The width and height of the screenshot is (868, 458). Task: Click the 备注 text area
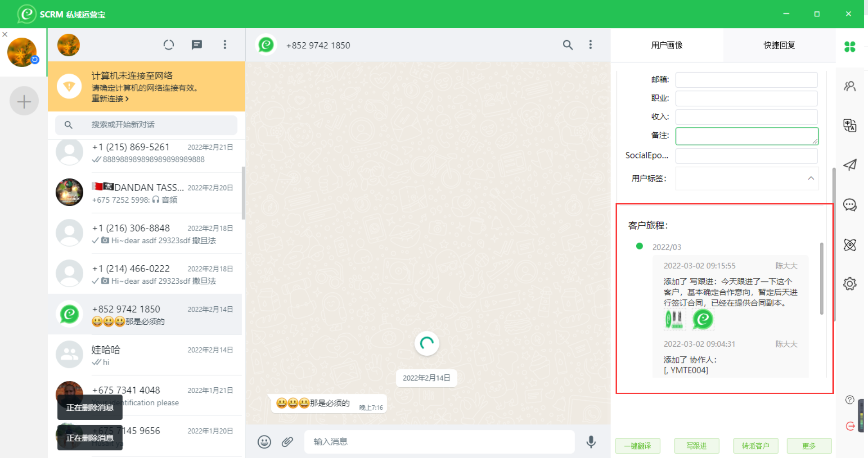747,136
